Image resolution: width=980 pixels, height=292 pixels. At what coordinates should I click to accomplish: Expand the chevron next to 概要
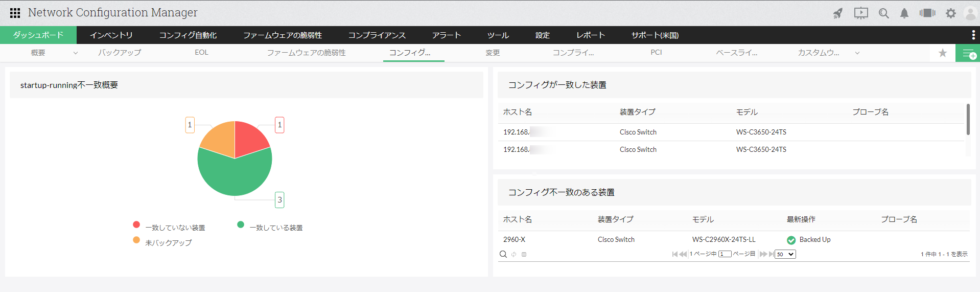pos(76,53)
